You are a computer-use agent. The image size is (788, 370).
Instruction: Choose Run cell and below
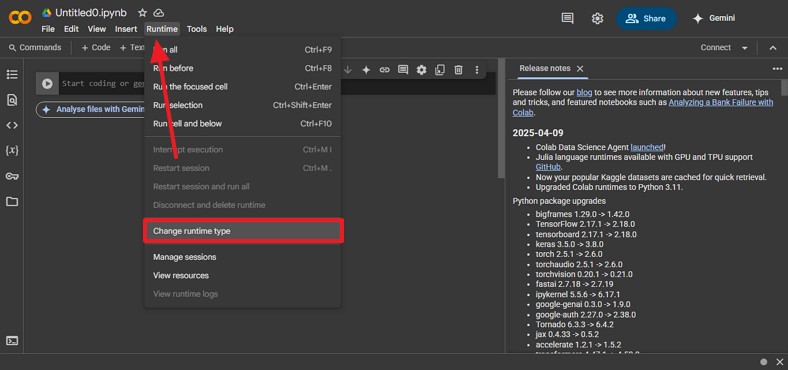click(x=242, y=124)
